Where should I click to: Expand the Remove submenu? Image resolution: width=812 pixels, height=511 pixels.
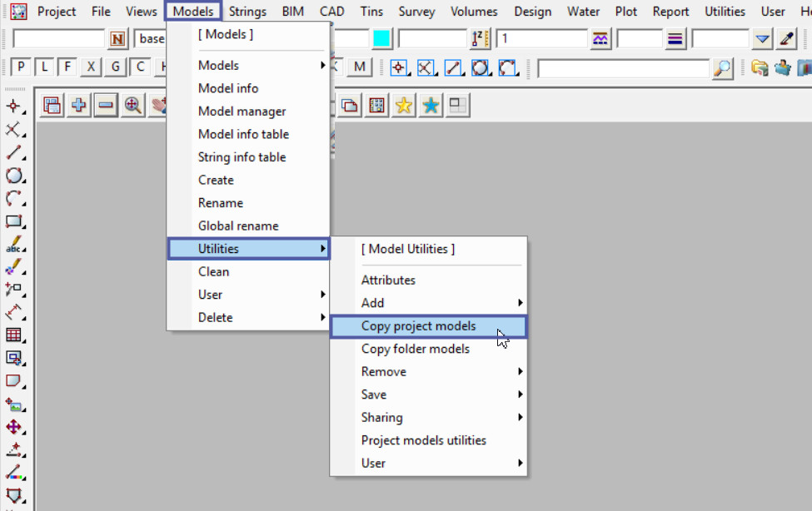coord(520,372)
